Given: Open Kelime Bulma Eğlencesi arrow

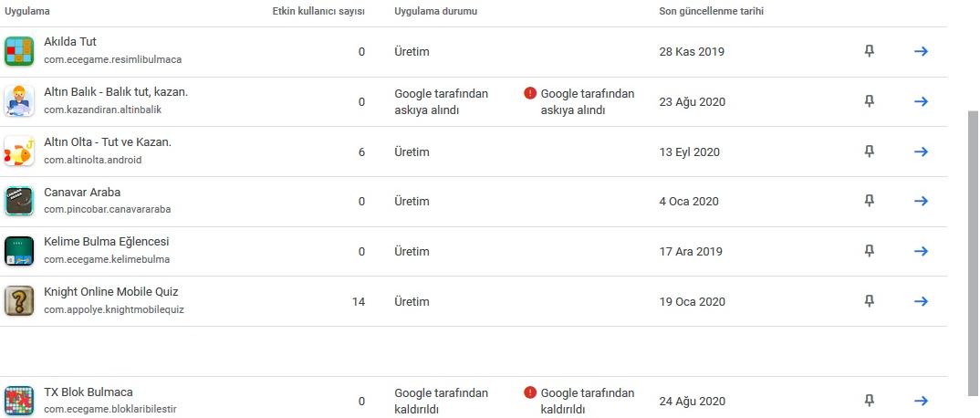Looking at the screenshot, I should [x=921, y=251].
